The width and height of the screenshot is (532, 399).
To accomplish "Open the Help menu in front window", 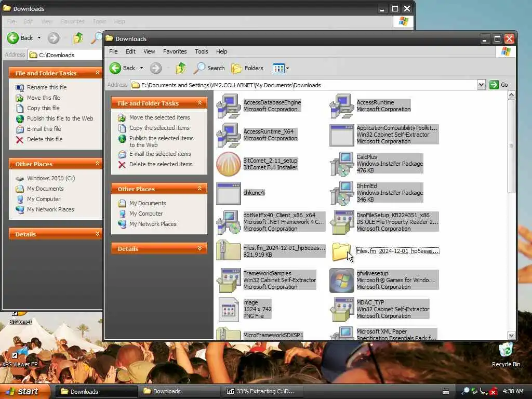I will (x=221, y=51).
